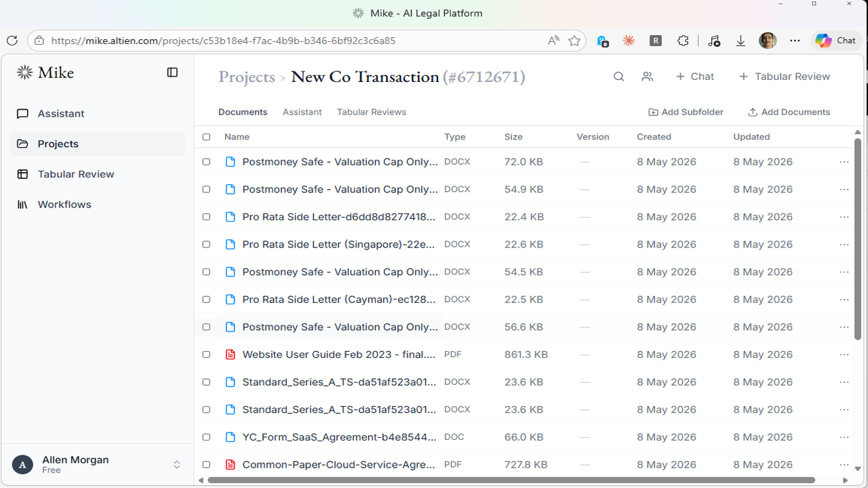Click Add Documents

pos(789,112)
